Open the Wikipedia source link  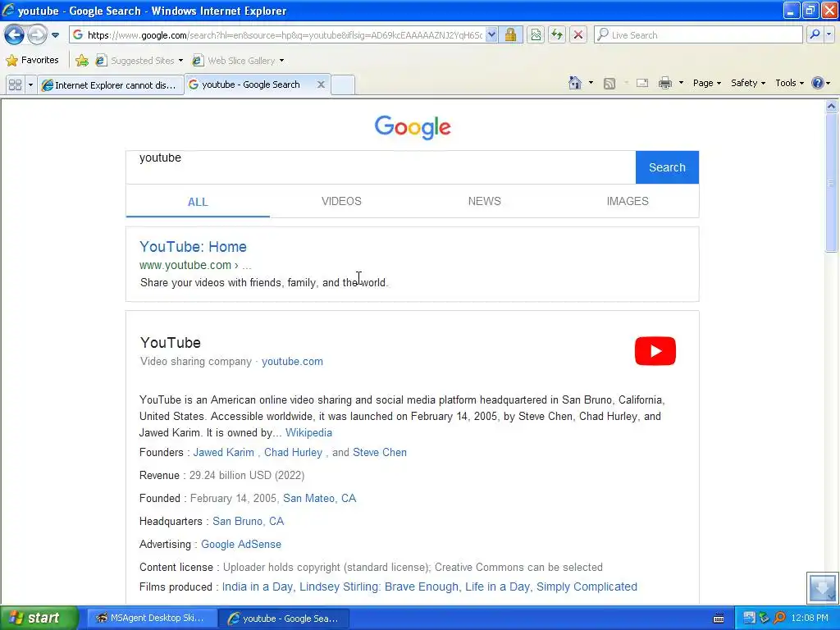(x=308, y=433)
